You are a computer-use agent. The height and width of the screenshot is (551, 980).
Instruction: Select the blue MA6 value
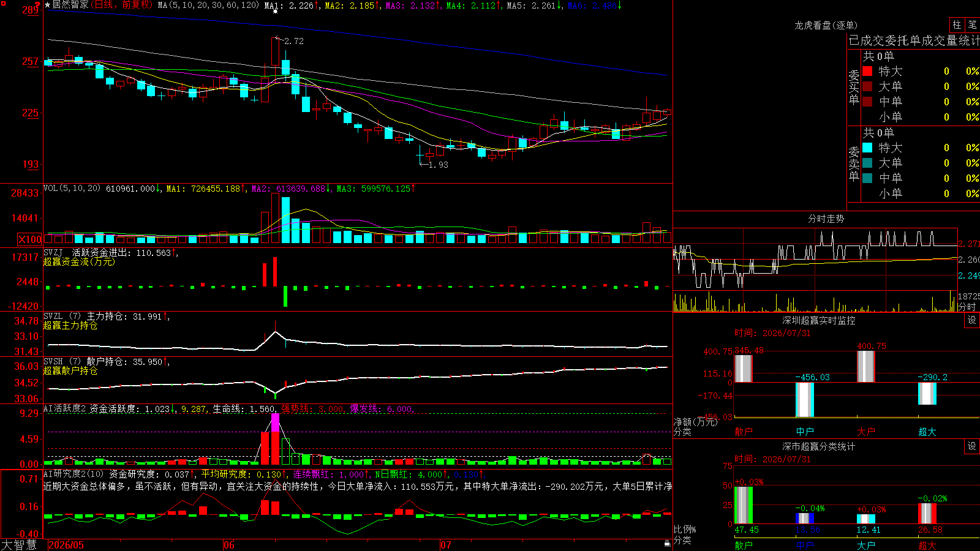coord(595,6)
